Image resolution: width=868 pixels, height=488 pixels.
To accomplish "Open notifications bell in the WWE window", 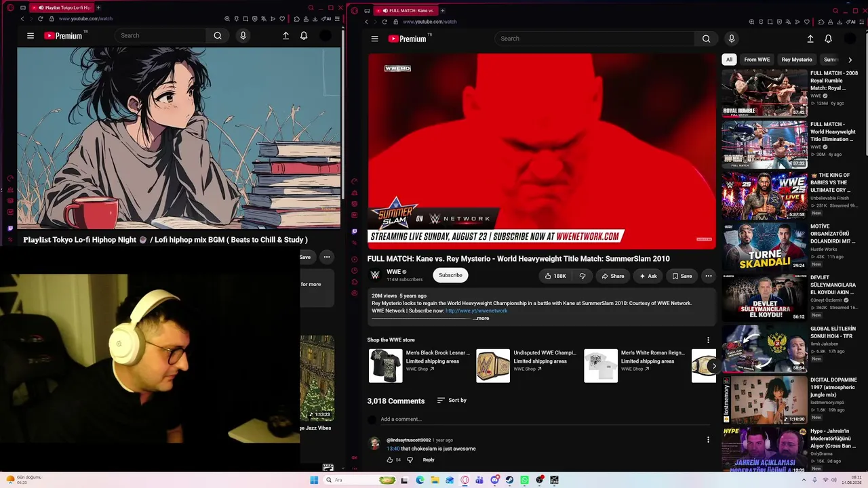I will click(828, 39).
